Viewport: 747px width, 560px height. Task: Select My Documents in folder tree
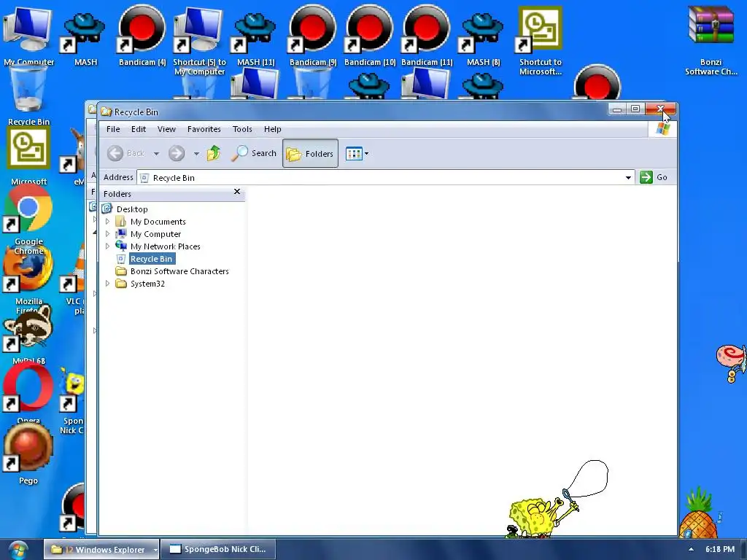pyautogui.click(x=158, y=222)
